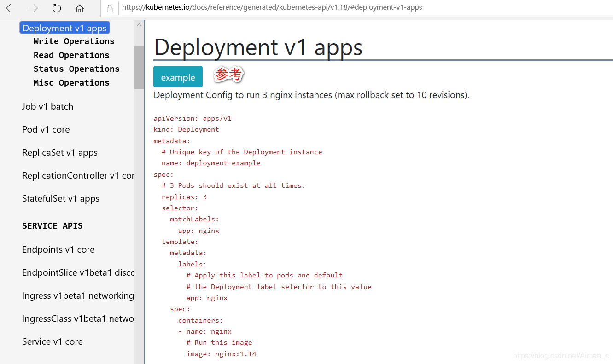The width and height of the screenshot is (613, 364).
Task: Click the padlock site security icon
Action: pyautogui.click(x=110, y=8)
